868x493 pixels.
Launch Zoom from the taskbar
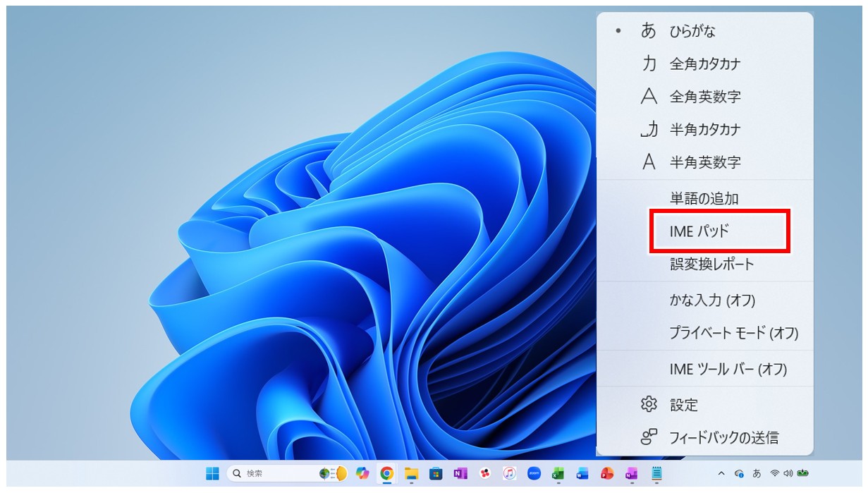pyautogui.click(x=534, y=473)
